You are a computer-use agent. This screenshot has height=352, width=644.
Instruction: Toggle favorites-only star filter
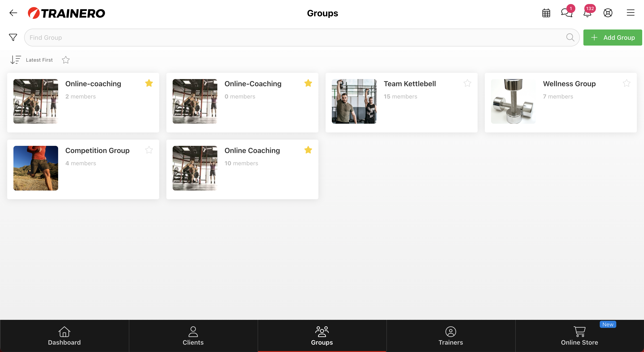66,60
